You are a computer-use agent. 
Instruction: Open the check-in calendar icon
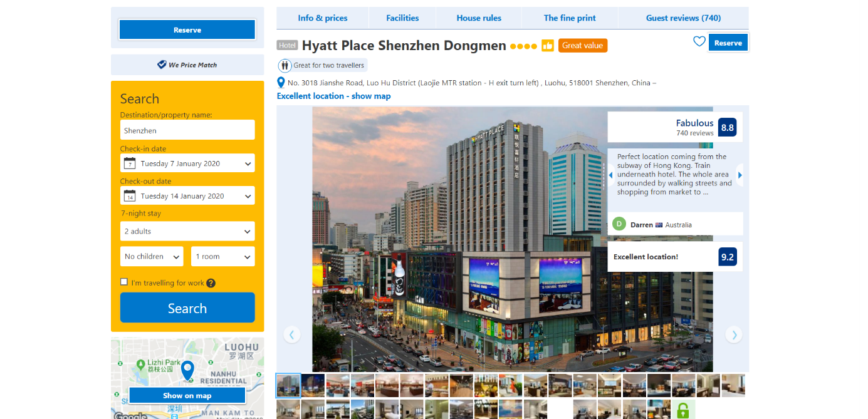pos(130,163)
